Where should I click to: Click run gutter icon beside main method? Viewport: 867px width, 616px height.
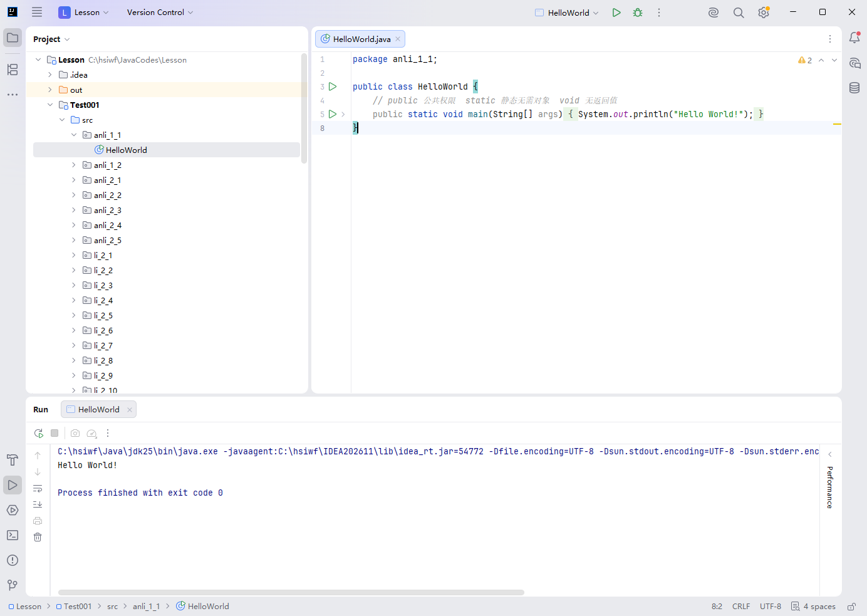[333, 114]
